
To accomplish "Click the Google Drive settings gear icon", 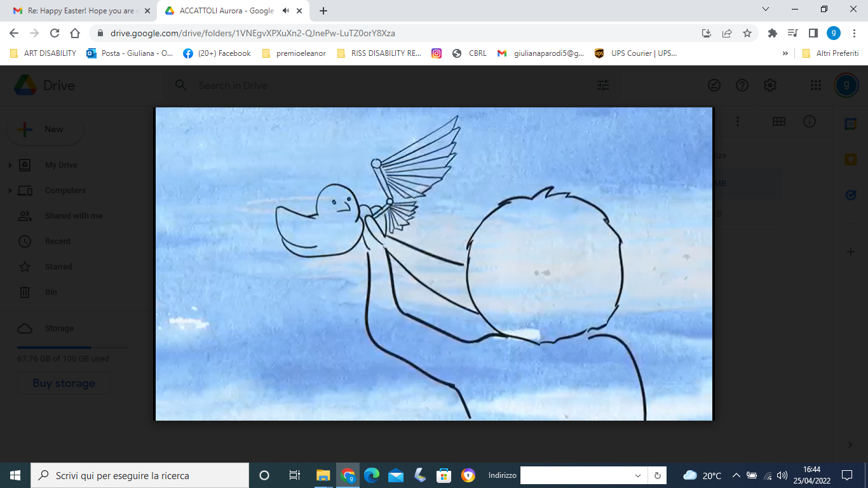I will [770, 85].
